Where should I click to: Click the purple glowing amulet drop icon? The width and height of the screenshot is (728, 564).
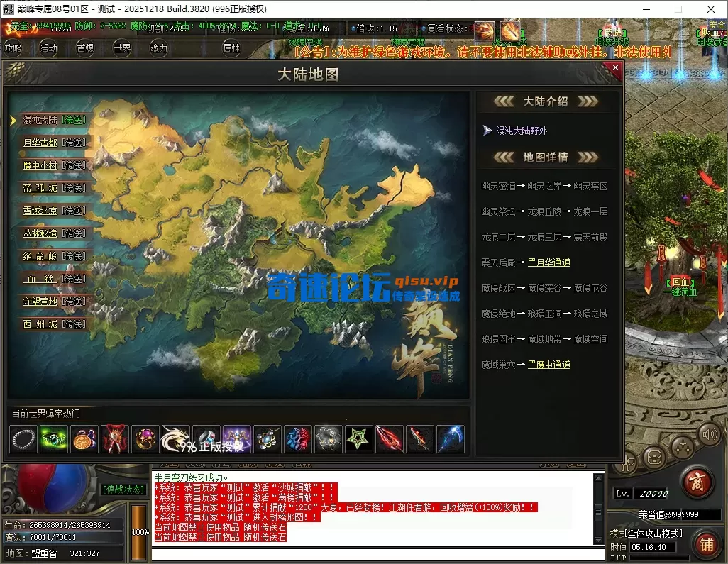pyautogui.click(x=237, y=438)
